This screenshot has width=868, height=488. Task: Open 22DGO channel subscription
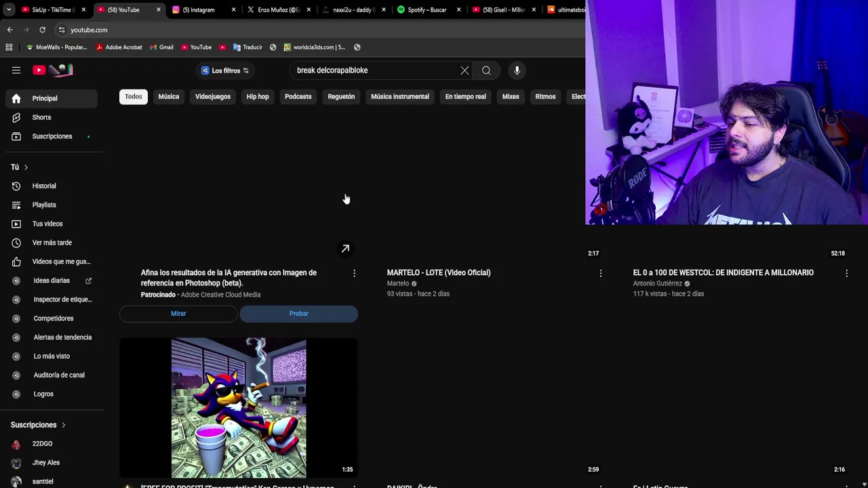[x=52, y=444]
